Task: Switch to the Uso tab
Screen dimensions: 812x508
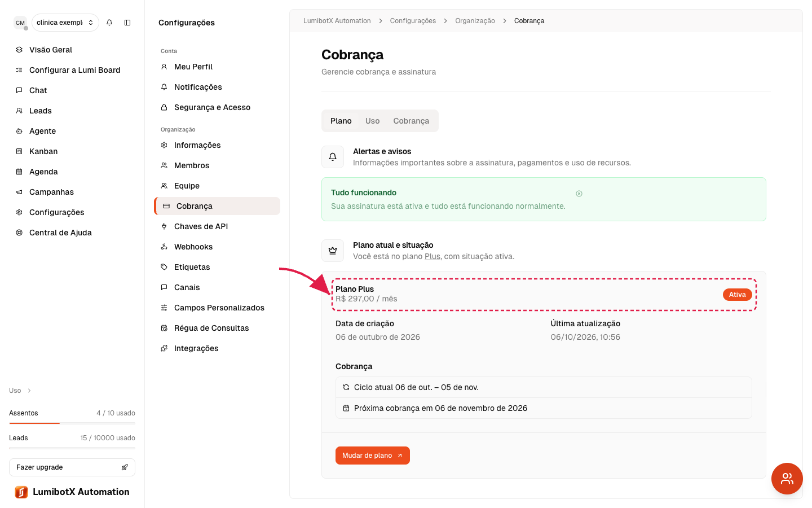Action: (x=372, y=121)
